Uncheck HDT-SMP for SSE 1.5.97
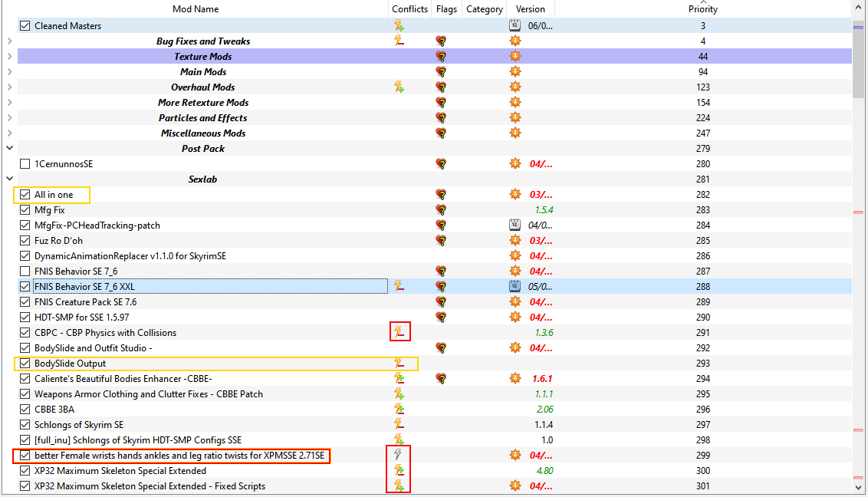The image size is (868, 497). click(25, 317)
